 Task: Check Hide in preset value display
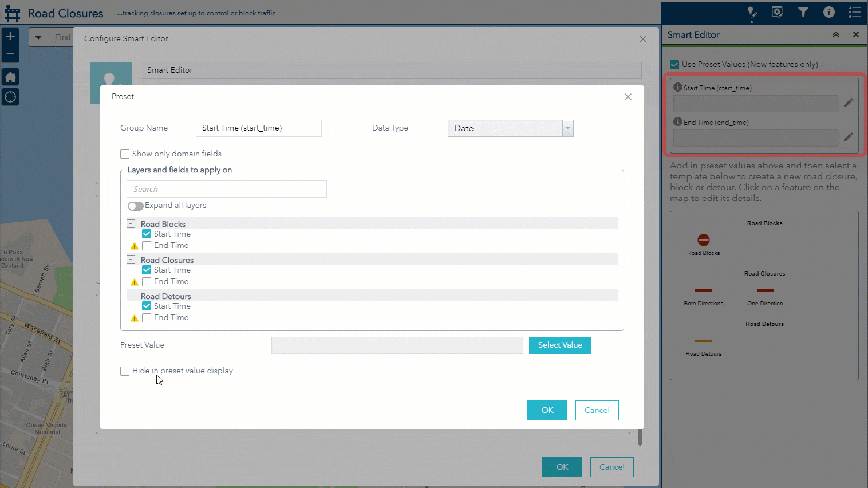[x=125, y=371]
